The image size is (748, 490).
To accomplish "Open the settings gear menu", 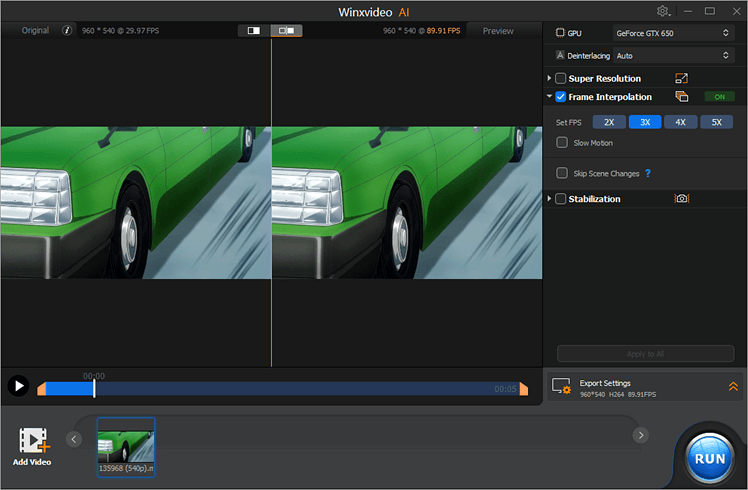I will coord(664,11).
